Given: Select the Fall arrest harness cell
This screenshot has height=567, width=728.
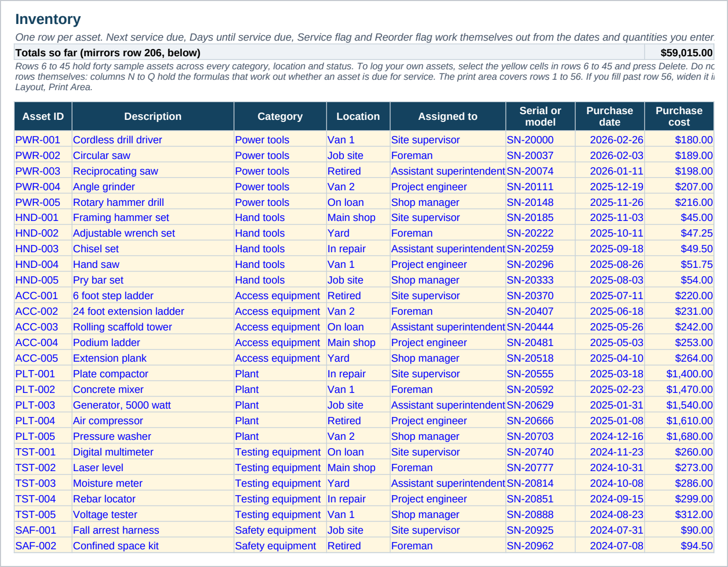Looking at the screenshot, I should click(153, 530).
